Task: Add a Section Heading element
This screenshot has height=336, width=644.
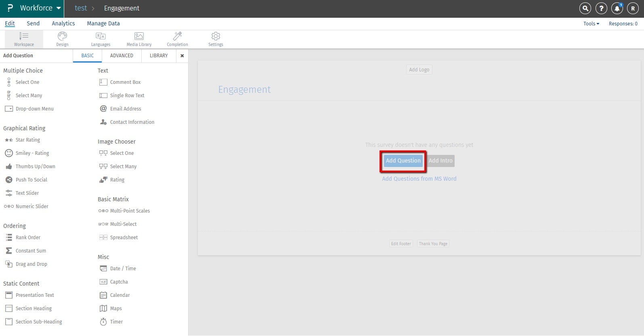Action: click(28, 309)
